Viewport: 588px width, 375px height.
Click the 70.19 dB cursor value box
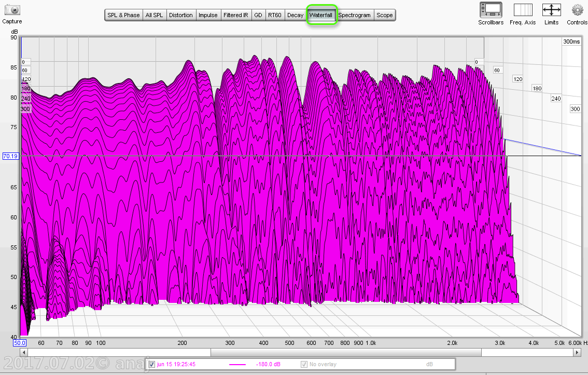click(x=10, y=156)
